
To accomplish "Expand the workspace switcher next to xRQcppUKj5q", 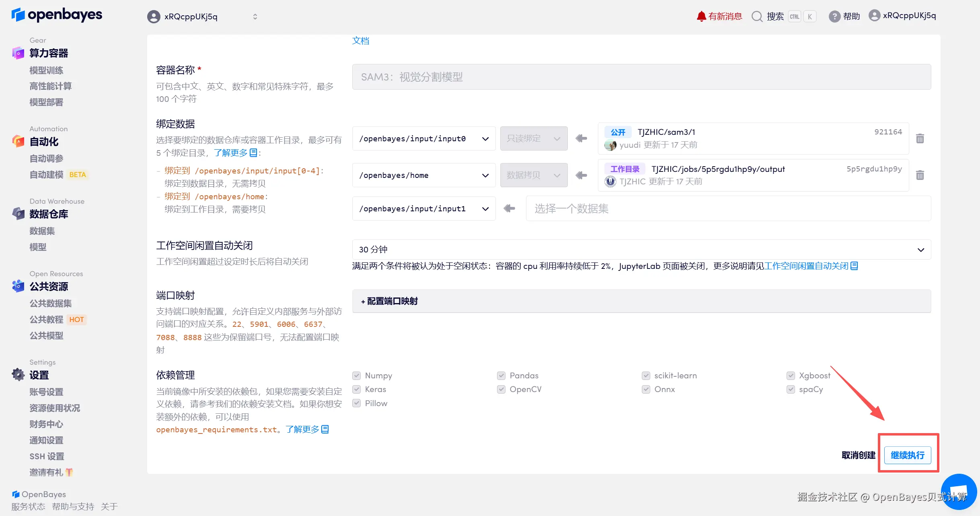I will 255,17.
